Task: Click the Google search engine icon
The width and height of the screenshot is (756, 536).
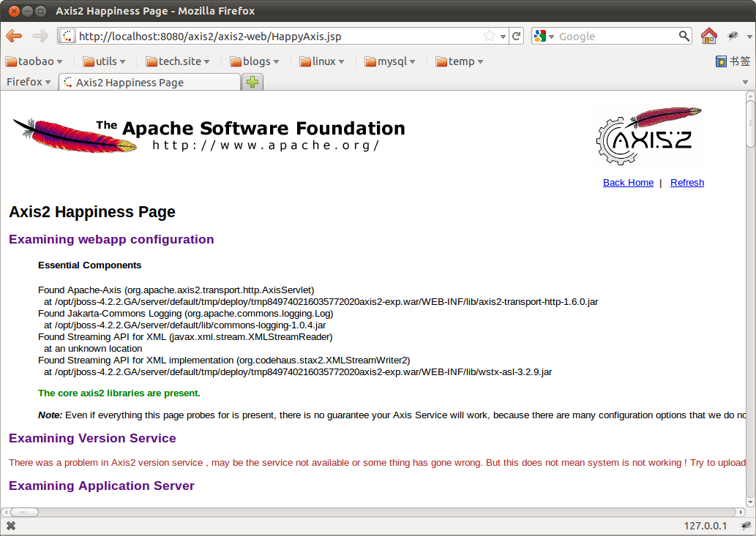Action: pyautogui.click(x=541, y=36)
